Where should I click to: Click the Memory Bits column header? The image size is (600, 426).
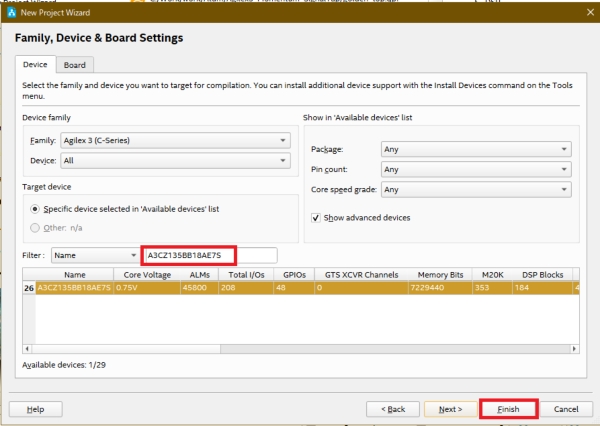pyautogui.click(x=439, y=274)
